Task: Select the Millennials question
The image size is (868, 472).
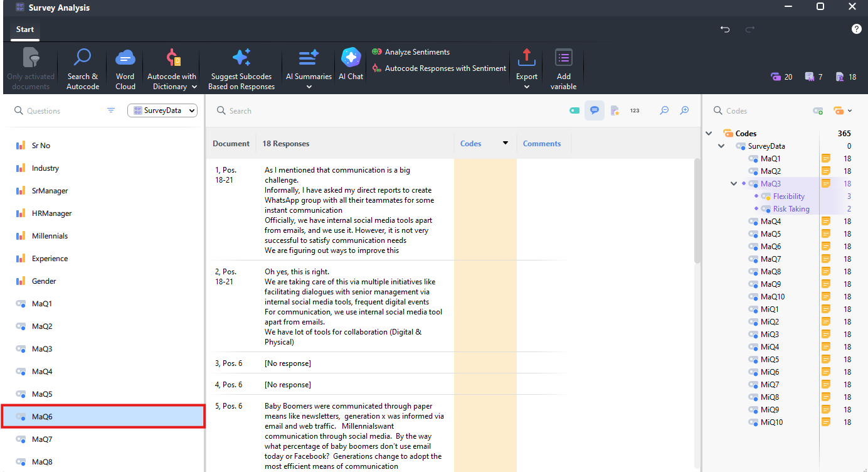Action: 102,236
